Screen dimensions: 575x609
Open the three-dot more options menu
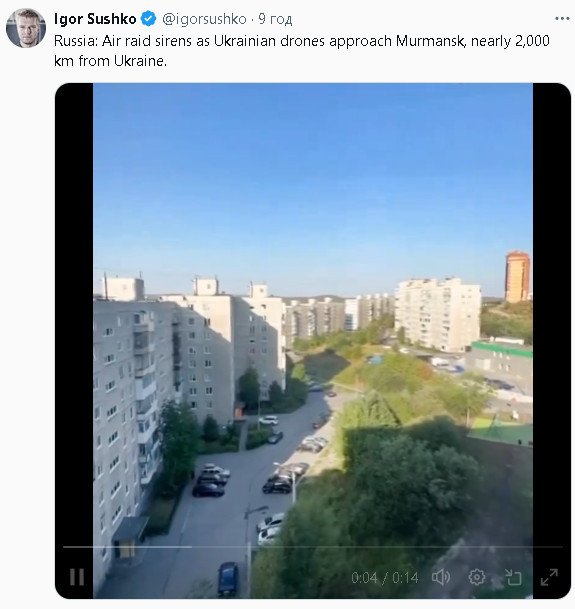[x=562, y=19]
